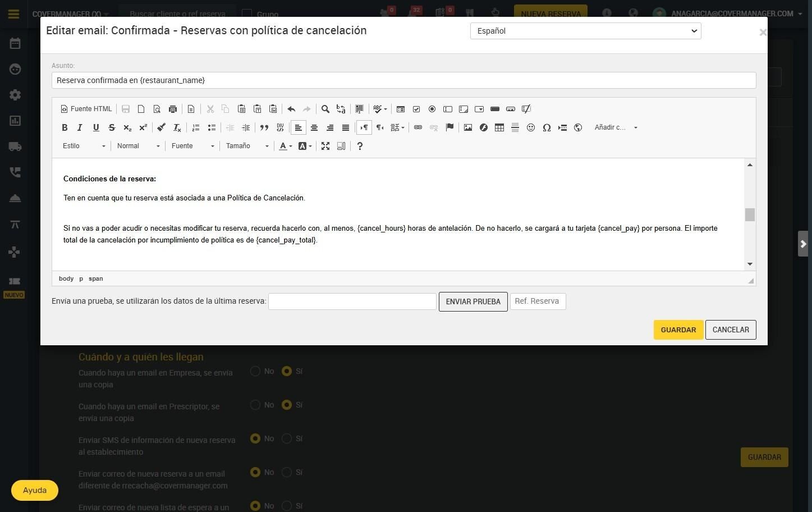Viewport: 812px width, 512px height.
Task: Apply Italic formatting
Action: click(x=80, y=127)
